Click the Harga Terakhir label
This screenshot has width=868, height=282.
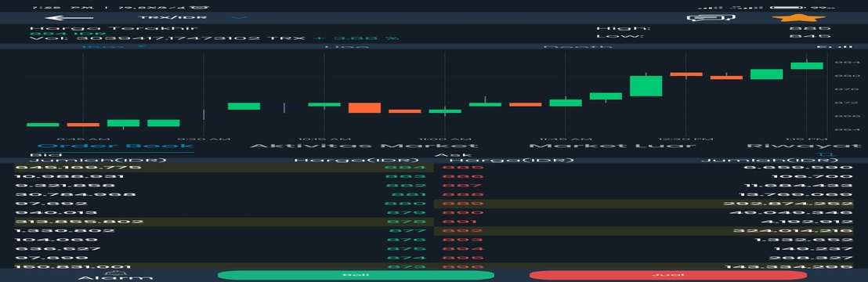[x=114, y=27]
